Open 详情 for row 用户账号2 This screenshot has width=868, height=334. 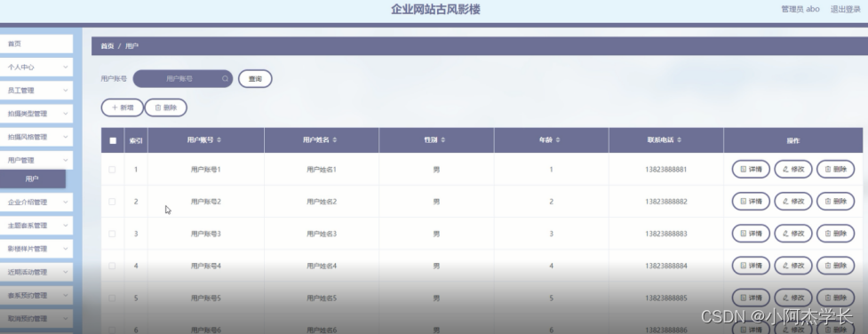point(751,202)
